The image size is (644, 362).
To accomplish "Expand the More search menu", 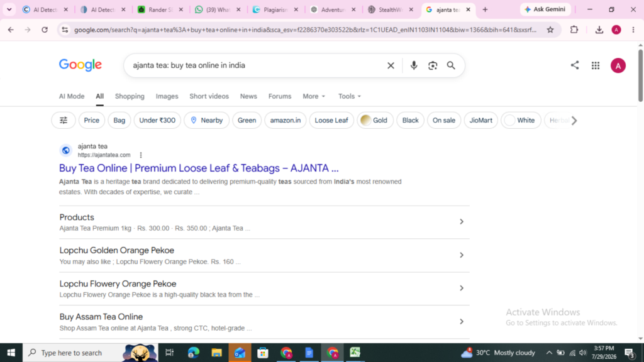I will pyautogui.click(x=314, y=96).
